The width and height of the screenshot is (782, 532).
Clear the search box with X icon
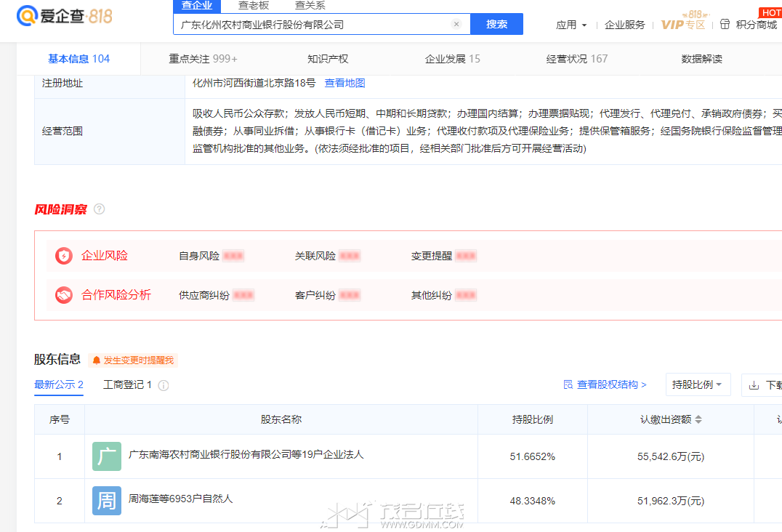click(456, 24)
